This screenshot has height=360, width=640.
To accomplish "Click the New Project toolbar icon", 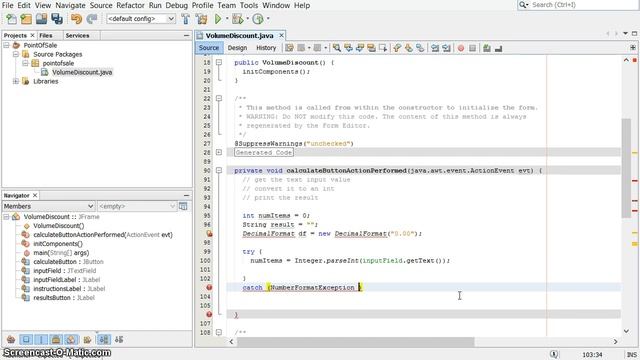I will click(x=26, y=19).
